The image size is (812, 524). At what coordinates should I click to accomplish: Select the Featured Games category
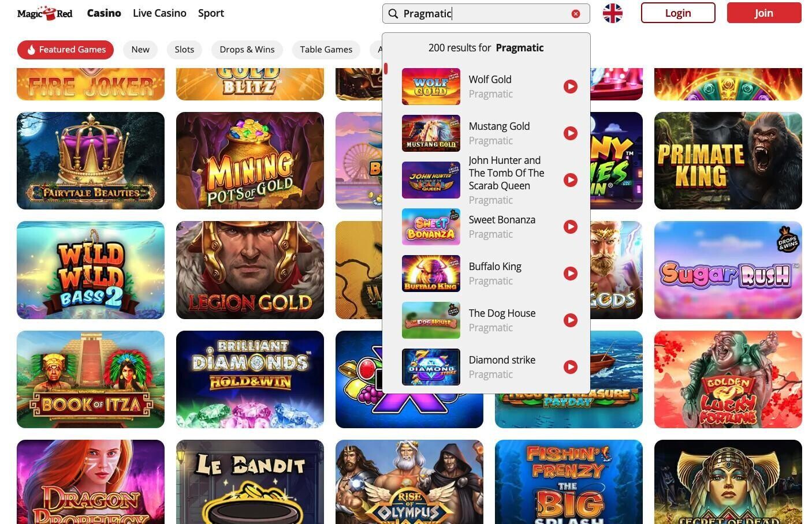tap(65, 50)
